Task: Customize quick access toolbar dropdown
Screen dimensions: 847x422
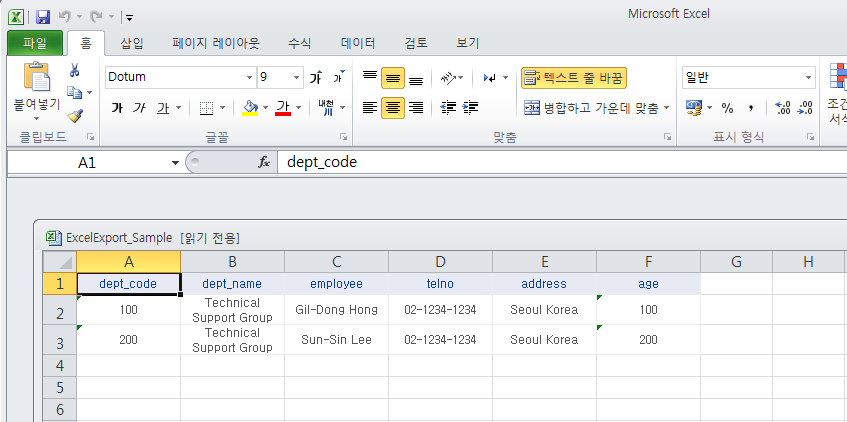Action: [129, 17]
